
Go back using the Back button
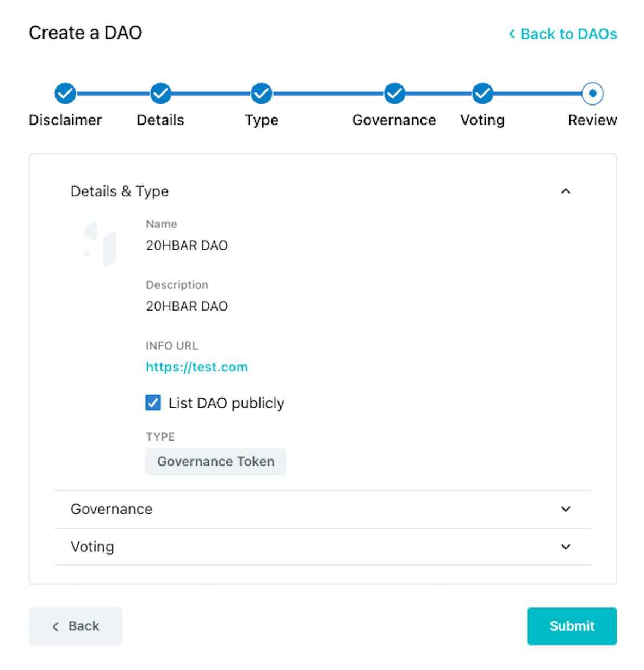click(76, 626)
